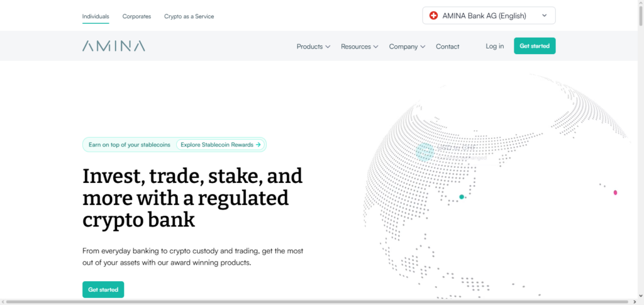644x305 pixels.
Task: Click the vertical scrollbar thumb
Action: point(640,16)
